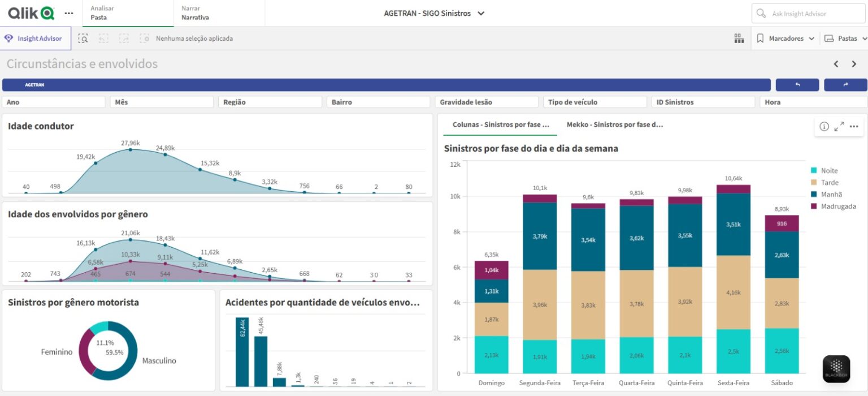This screenshot has width=868, height=396.
Task: Open the chart's three-dot options menu
Action: click(854, 127)
